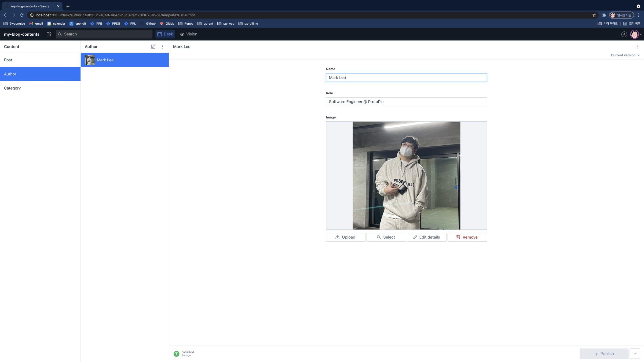
Task: Open Author list three-dot menu
Action: pyautogui.click(x=162, y=46)
